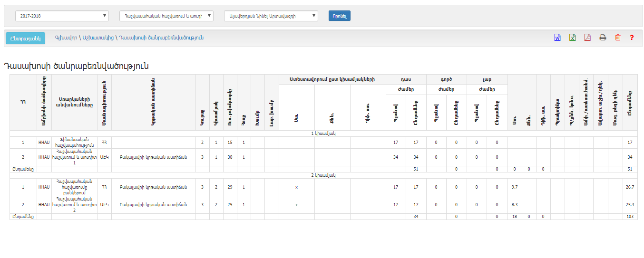Click the orange trash delete icon
Image resolution: width=644 pixels, height=258 pixels.
[618, 38]
